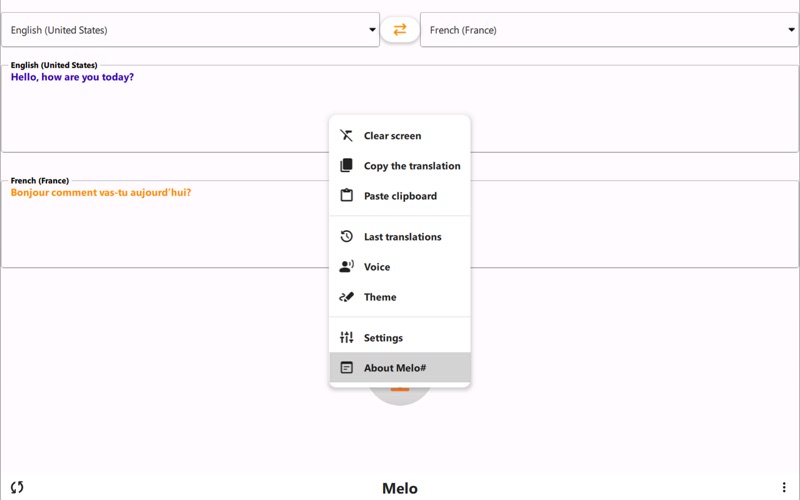800x500 pixels.
Task: Click the translation "Bonjour comment vas-tu aujourd'hui?"
Action: coord(101,192)
